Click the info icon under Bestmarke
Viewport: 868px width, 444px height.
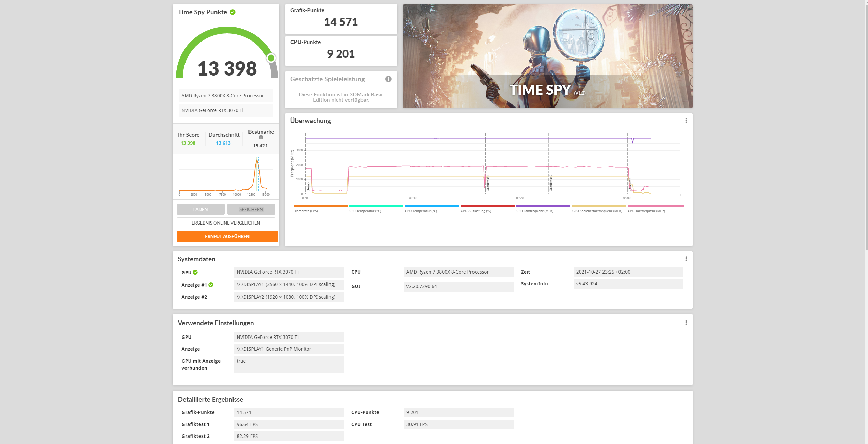click(x=261, y=137)
